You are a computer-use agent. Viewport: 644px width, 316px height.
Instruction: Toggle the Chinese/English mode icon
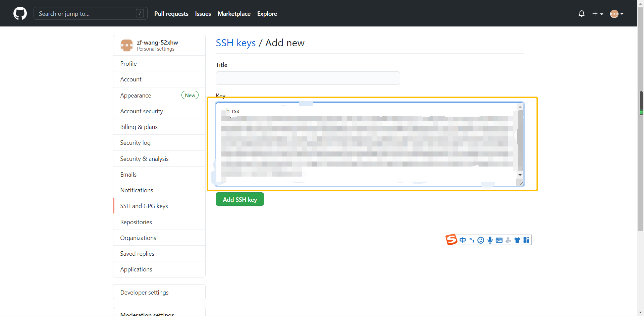463,240
